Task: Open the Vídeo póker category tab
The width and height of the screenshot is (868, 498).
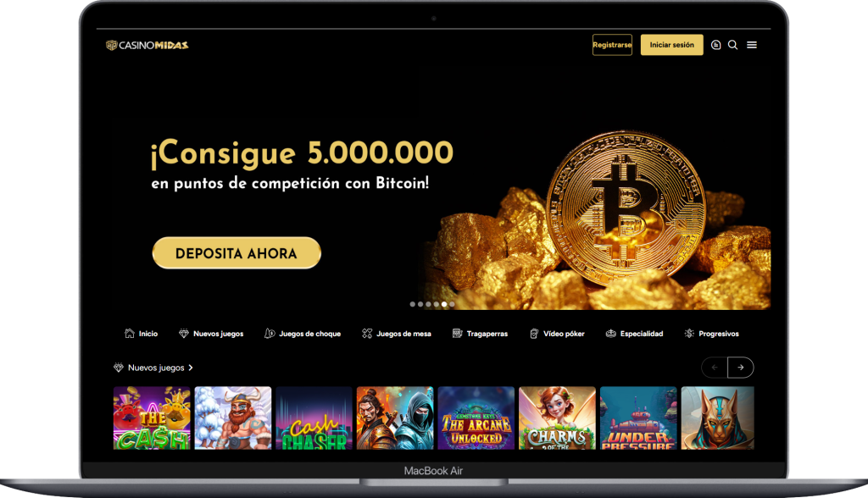Action: click(x=557, y=334)
